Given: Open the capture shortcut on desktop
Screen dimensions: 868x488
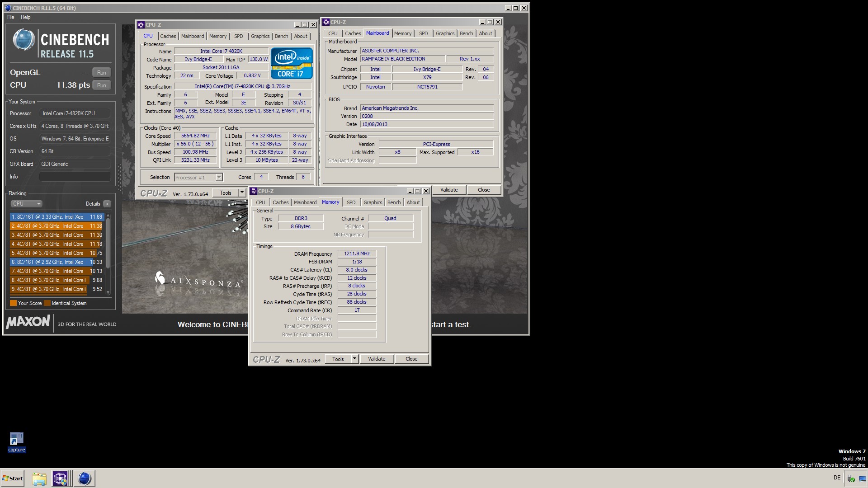Looking at the screenshot, I should pos(17,442).
